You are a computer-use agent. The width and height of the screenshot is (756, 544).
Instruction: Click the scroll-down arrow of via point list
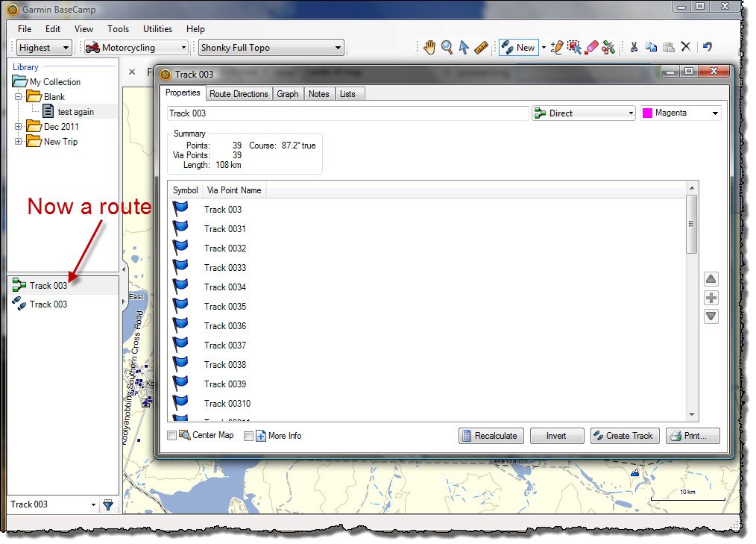click(692, 415)
